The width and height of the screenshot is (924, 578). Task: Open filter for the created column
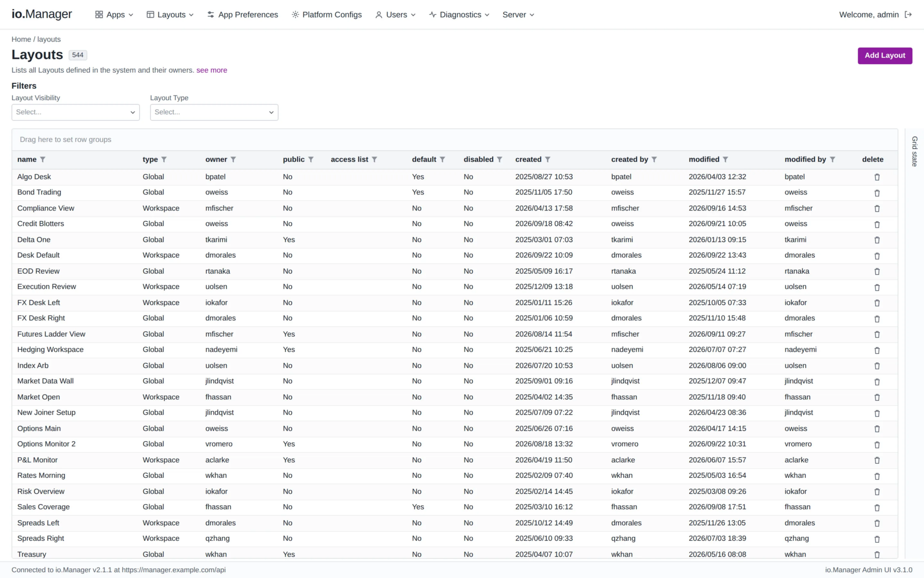coord(548,159)
